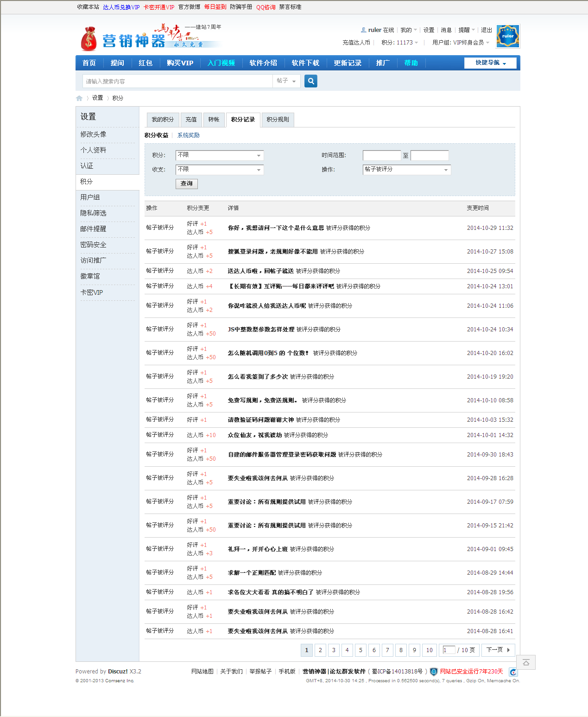Open the ruler user avatar badge
Viewport: 588px width, 717px height.
507,36
